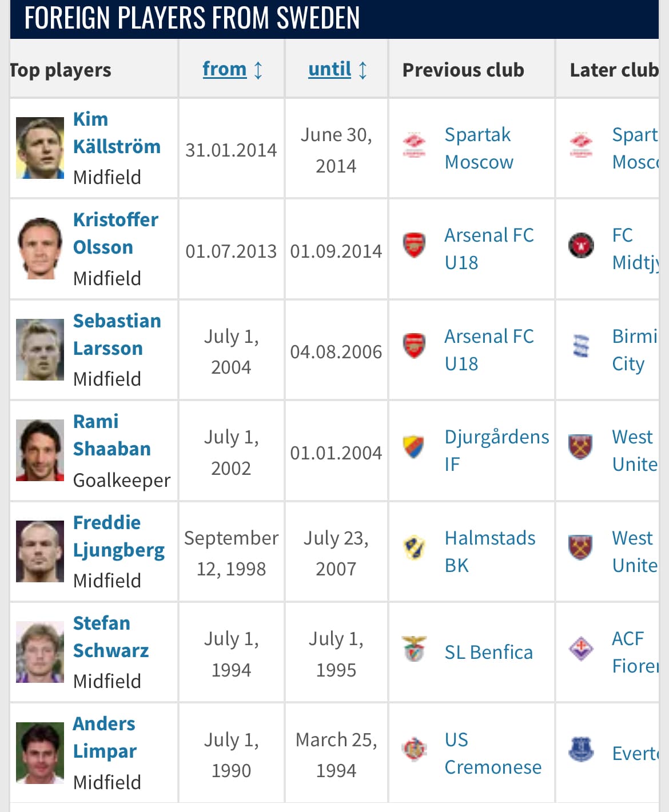Click Rami Shaaban's portrait photo
The width and height of the screenshot is (669, 812).
(x=40, y=450)
